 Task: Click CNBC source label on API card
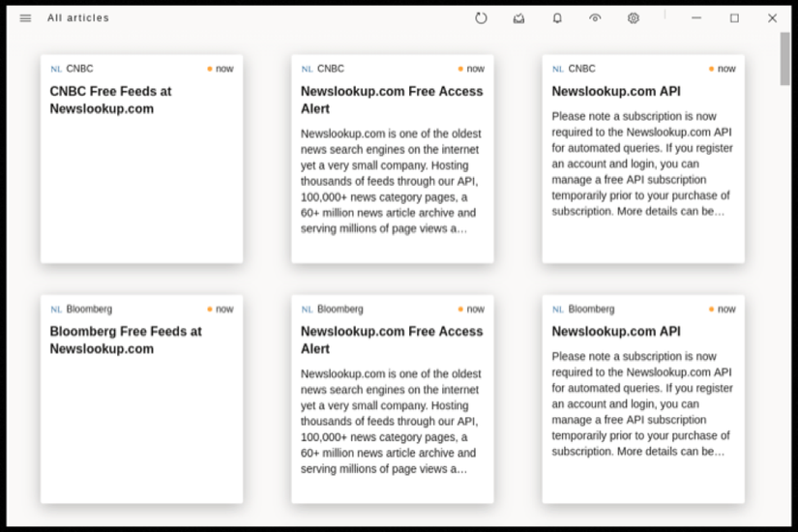[x=581, y=69]
